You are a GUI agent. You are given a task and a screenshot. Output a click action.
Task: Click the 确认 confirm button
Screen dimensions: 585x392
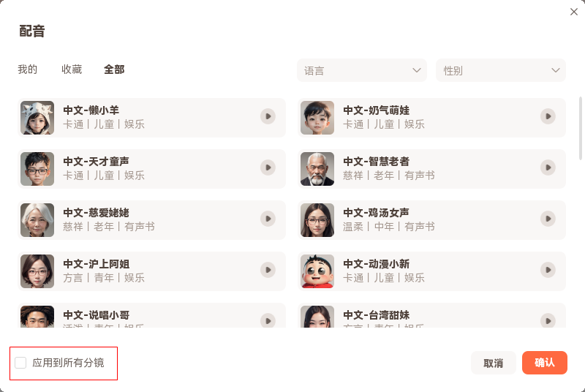coord(545,363)
